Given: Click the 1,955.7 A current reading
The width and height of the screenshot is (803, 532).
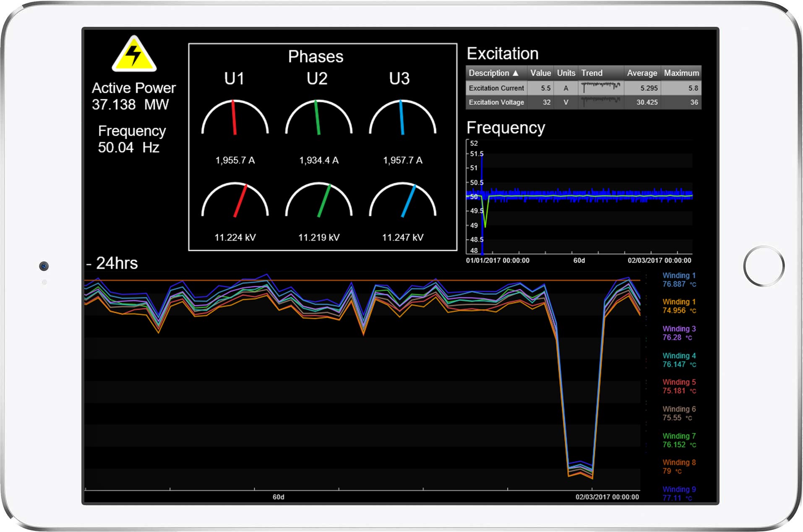Looking at the screenshot, I should (x=235, y=160).
